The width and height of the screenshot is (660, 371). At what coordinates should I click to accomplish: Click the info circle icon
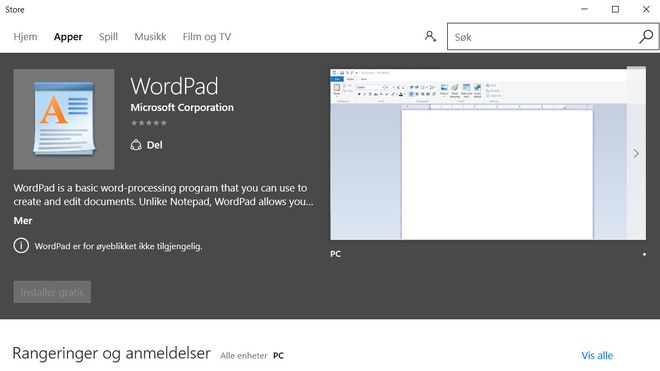click(21, 246)
